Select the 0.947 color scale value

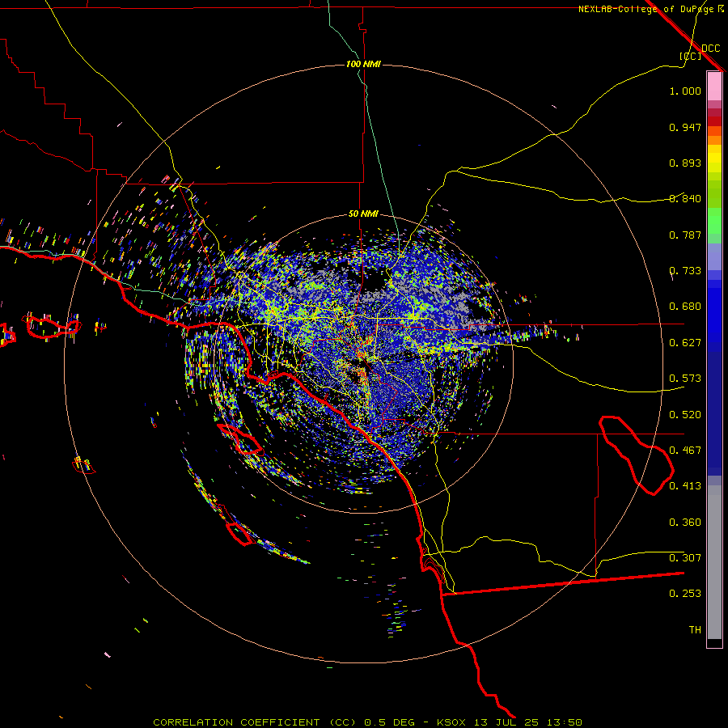coord(685,127)
